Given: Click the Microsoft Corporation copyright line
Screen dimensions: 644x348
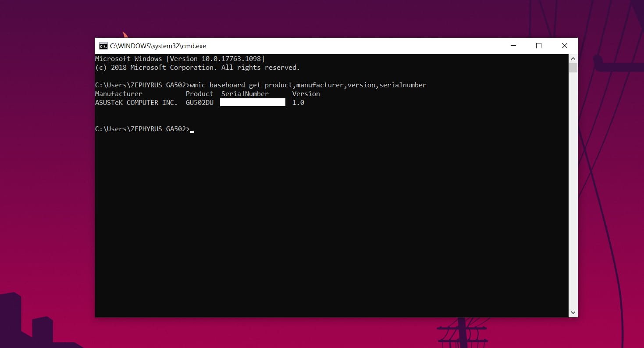Looking at the screenshot, I should pyautogui.click(x=198, y=68).
